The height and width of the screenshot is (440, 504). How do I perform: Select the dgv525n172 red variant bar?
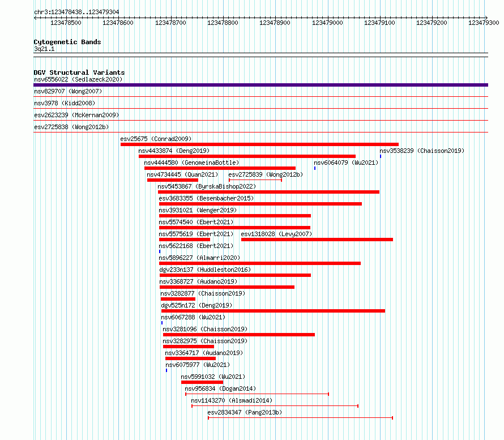(273, 311)
